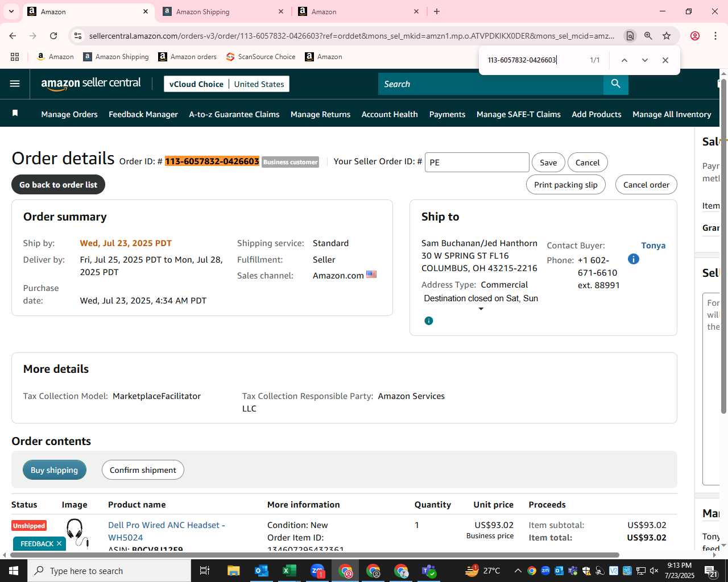Click the Windows Start button

(x=14, y=571)
